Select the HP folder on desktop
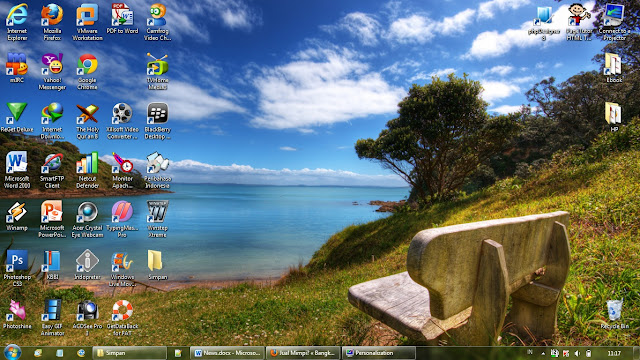Image resolution: width=640 pixels, height=360 pixels. (614, 117)
